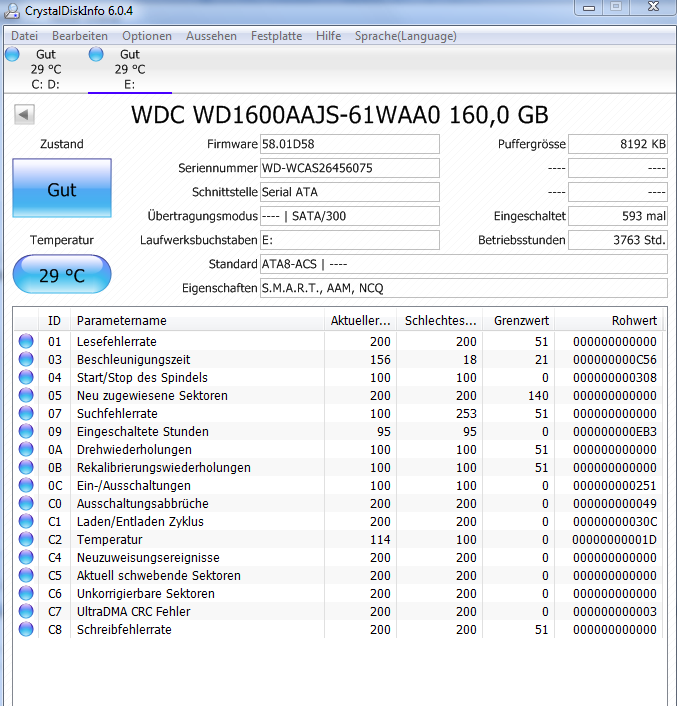
Task: Open the Sprache(Language) menu
Action: [x=406, y=36]
